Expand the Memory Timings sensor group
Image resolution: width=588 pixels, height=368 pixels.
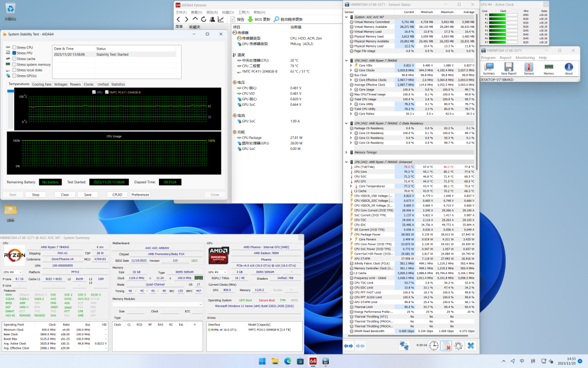347,152
